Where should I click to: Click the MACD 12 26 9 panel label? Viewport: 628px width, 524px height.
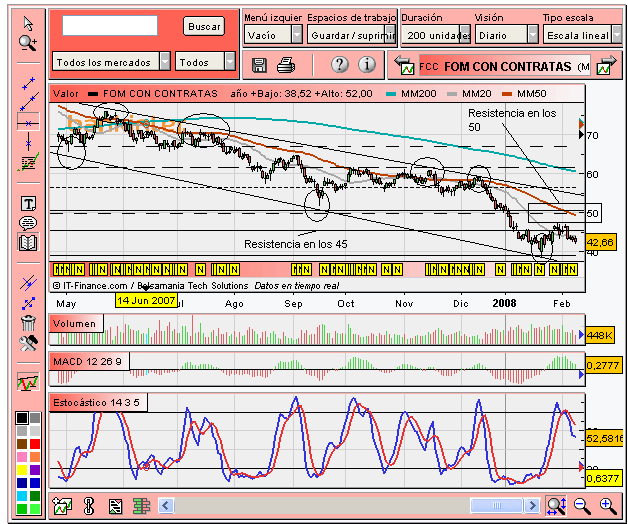tap(87, 362)
